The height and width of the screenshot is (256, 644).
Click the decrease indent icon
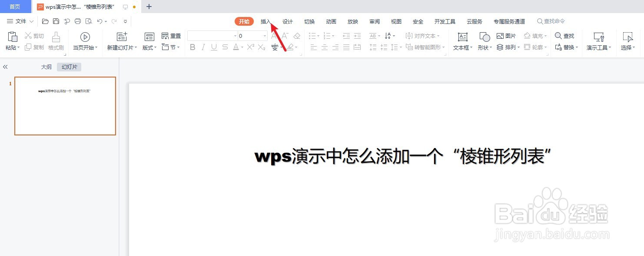pos(346,36)
